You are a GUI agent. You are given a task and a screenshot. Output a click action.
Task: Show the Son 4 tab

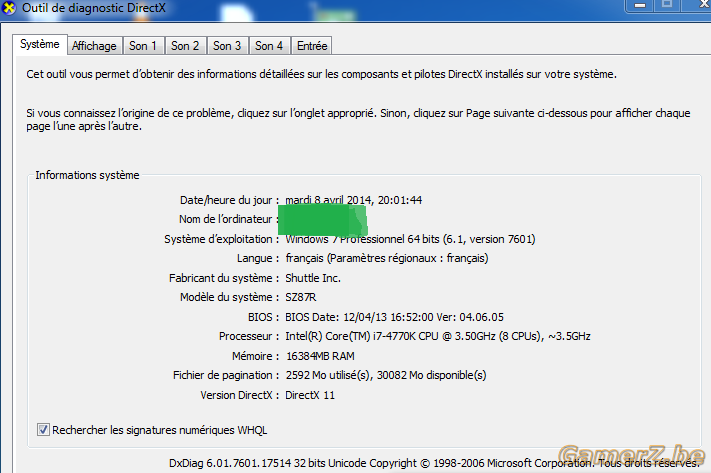[269, 46]
